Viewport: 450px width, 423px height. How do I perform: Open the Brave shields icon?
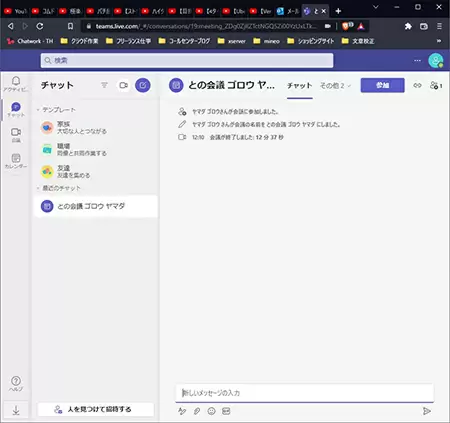(347, 26)
